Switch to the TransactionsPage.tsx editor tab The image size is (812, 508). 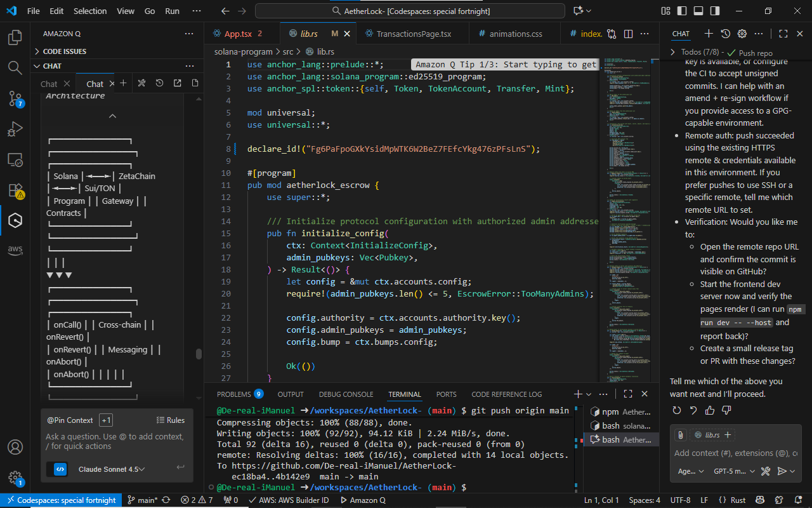[x=414, y=34]
